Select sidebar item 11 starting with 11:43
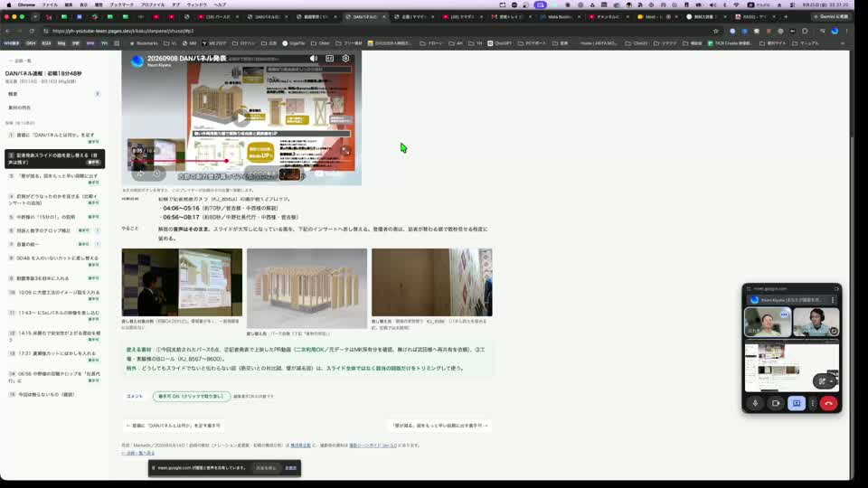 [53, 315]
